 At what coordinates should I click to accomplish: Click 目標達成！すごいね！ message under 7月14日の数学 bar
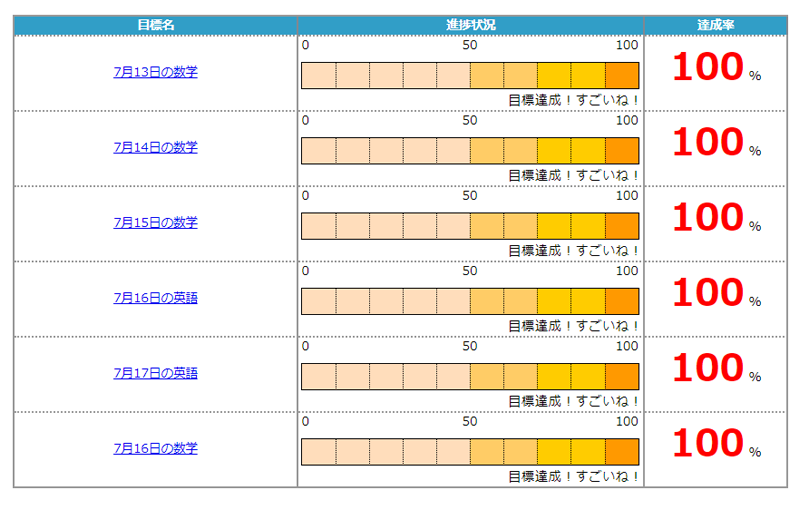click(x=573, y=175)
